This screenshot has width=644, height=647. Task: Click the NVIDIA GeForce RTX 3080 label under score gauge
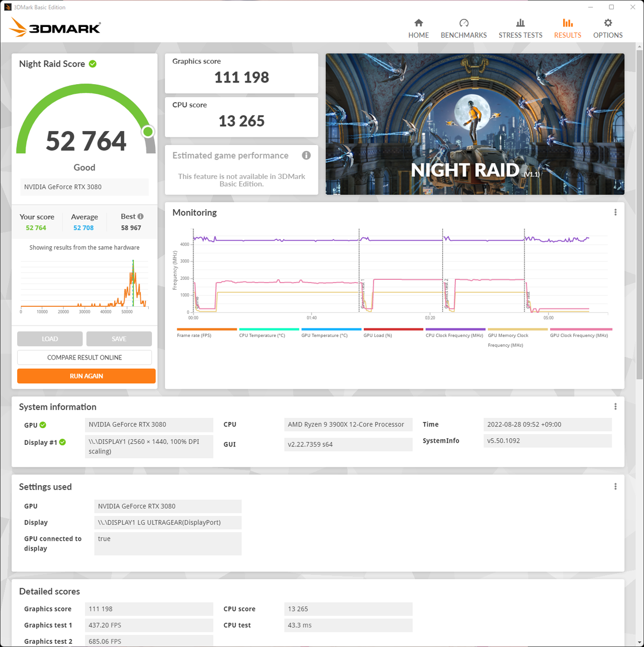[85, 187]
